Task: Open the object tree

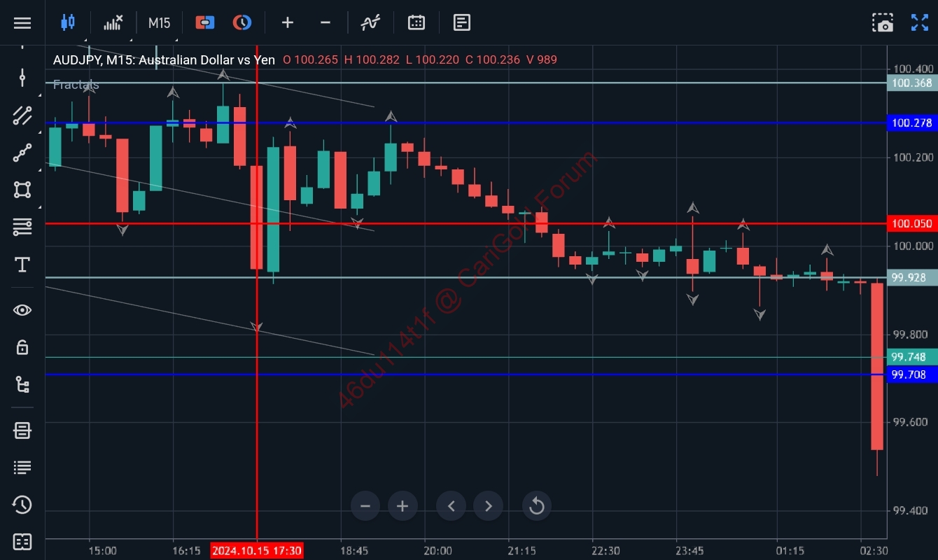Action: point(22,384)
